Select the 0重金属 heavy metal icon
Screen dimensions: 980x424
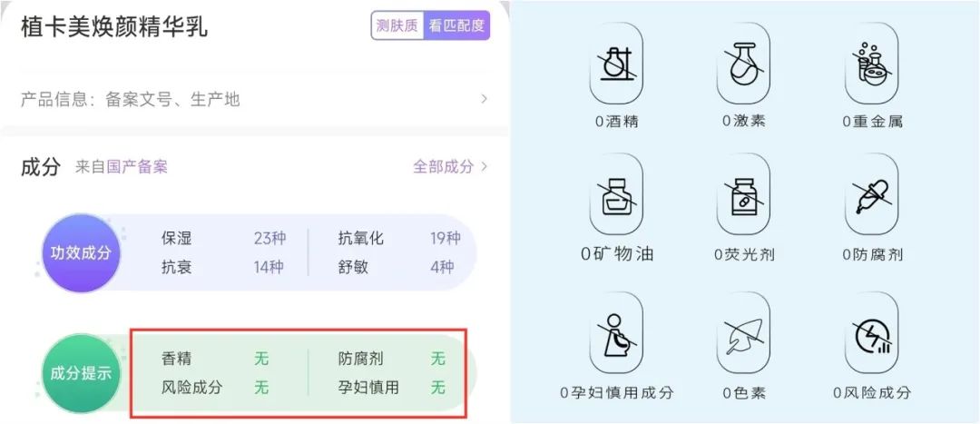pyautogui.click(x=872, y=64)
